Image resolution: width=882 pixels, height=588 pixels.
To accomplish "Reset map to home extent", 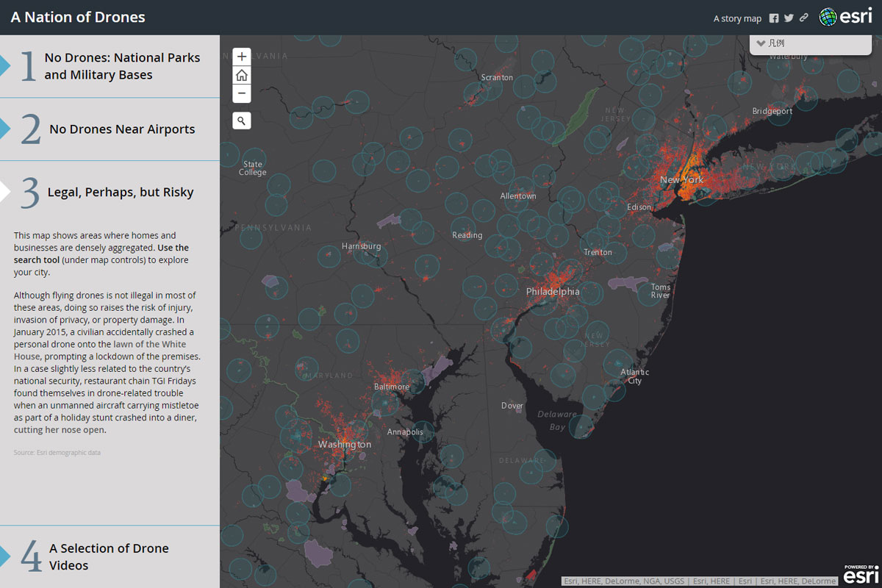I will (242, 75).
